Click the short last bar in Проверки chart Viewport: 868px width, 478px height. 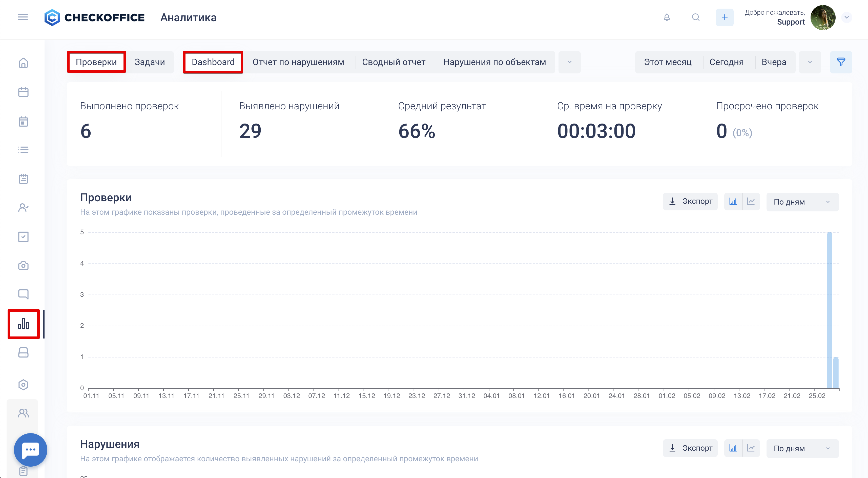(x=836, y=372)
